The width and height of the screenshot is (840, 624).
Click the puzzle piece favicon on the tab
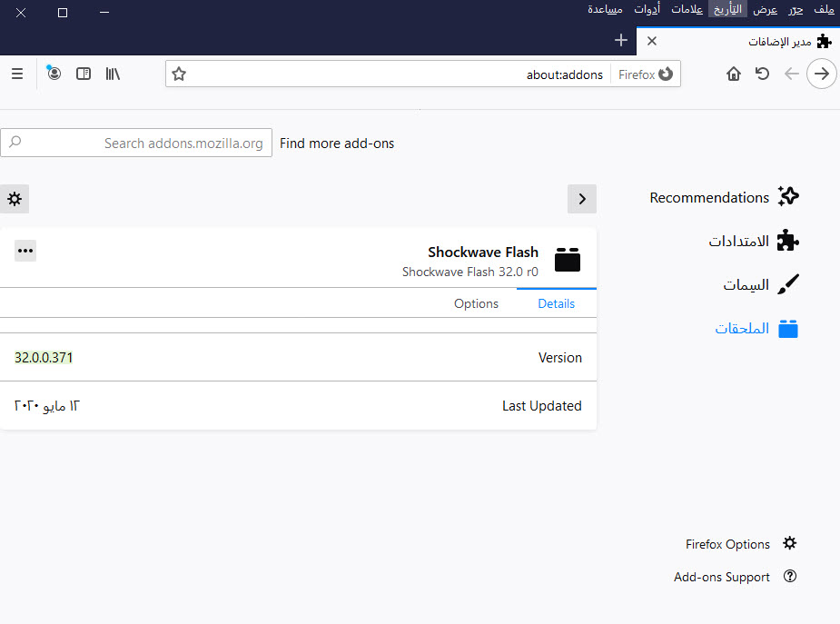[824, 41]
